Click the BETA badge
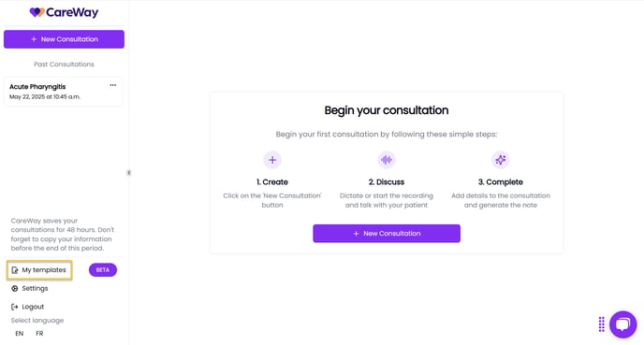 pyautogui.click(x=103, y=270)
